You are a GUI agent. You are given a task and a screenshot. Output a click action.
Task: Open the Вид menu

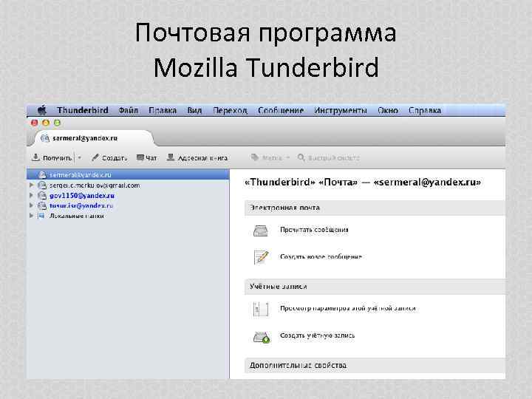(194, 110)
